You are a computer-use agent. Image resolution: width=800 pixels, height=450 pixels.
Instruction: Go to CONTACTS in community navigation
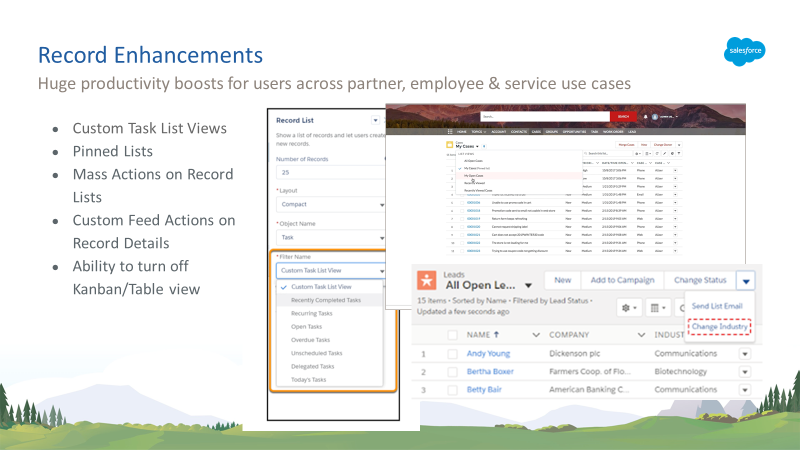[519, 132]
